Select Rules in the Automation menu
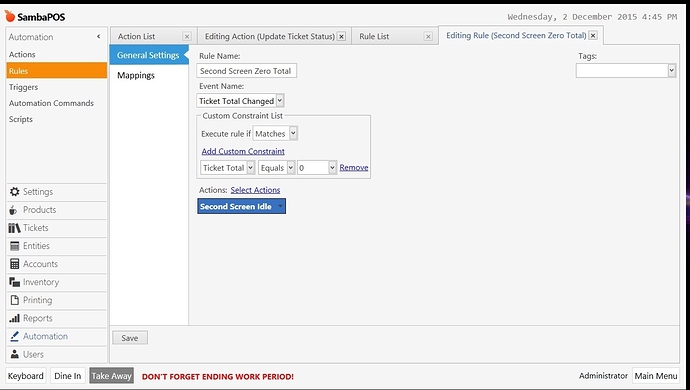Screen dimensions: 690x390 tap(56, 70)
